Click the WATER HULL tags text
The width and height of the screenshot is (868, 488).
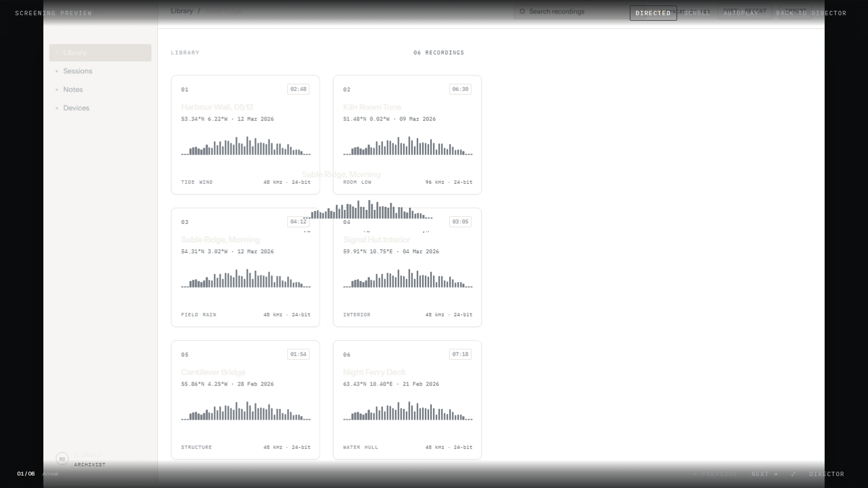point(361,447)
